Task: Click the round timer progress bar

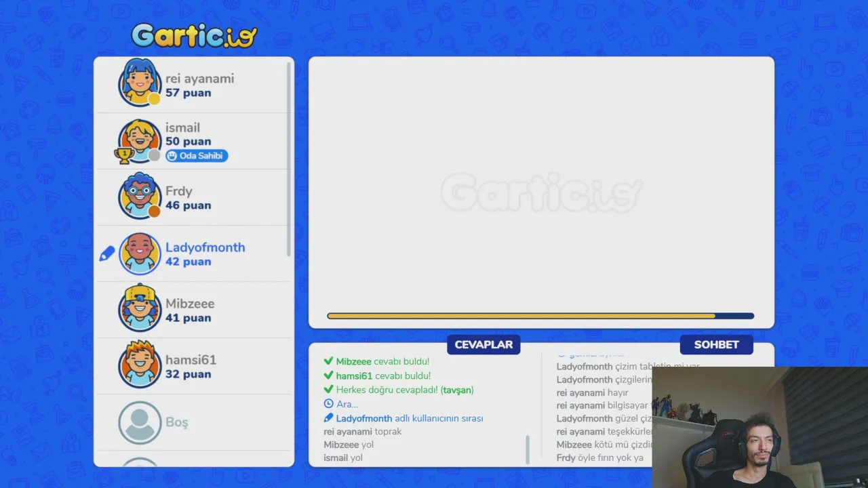Action: [x=540, y=316]
